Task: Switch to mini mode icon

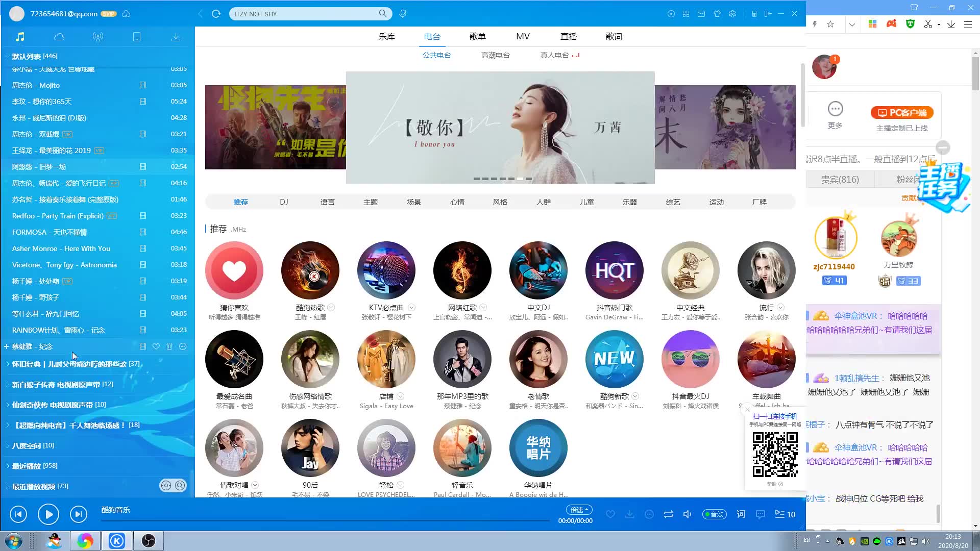Action: [x=754, y=14]
